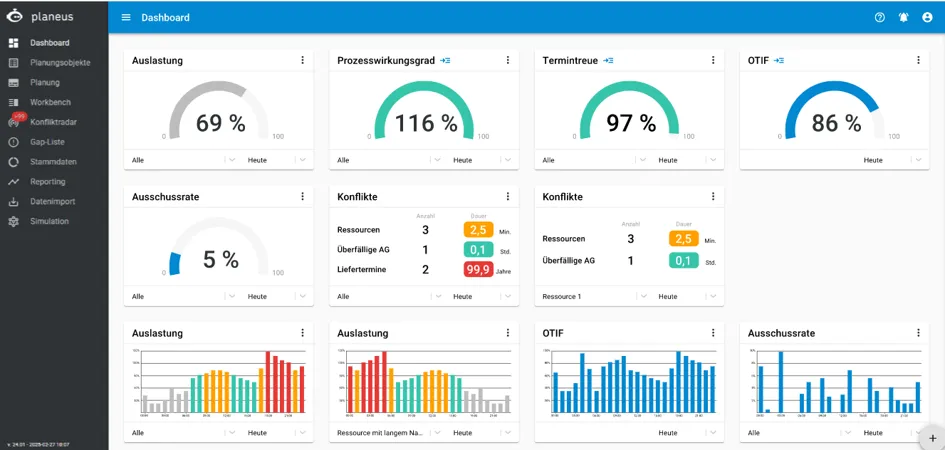Open three-dot menu on Konflikte card with Liefertermine
945x450 pixels.
click(508, 196)
